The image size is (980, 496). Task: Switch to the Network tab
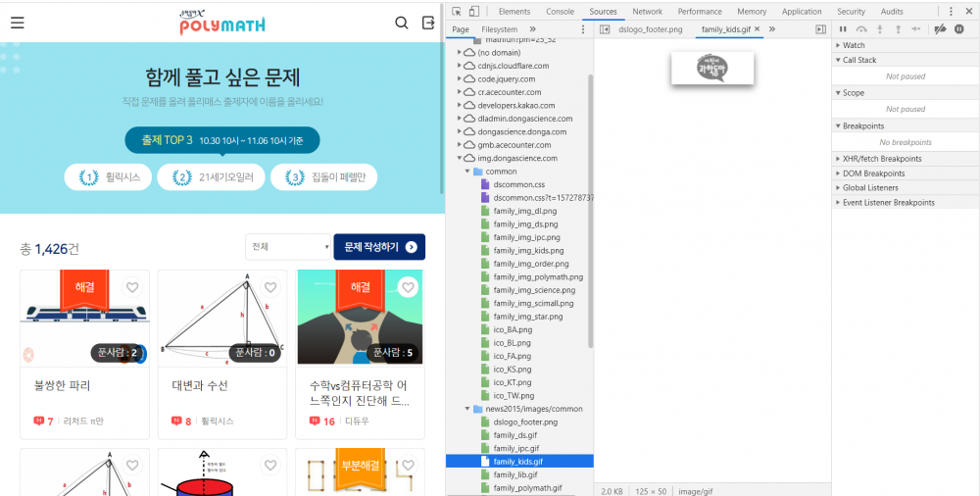tap(647, 11)
